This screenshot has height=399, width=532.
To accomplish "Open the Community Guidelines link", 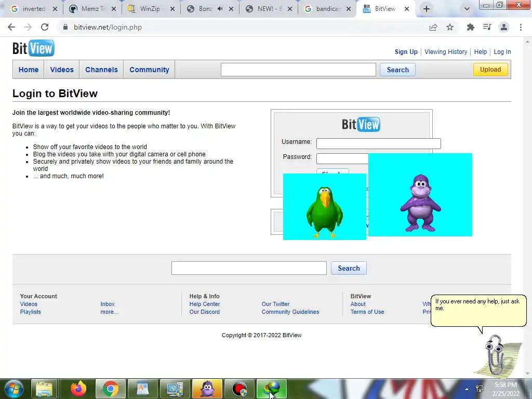I will point(290,312).
